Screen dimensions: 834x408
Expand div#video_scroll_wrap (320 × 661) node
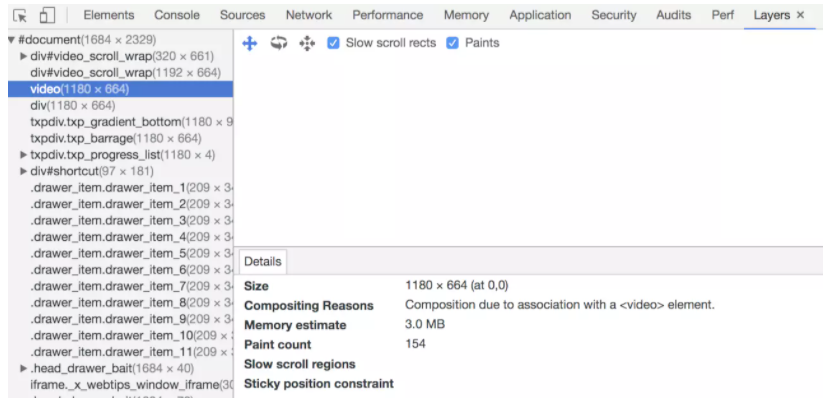point(23,56)
